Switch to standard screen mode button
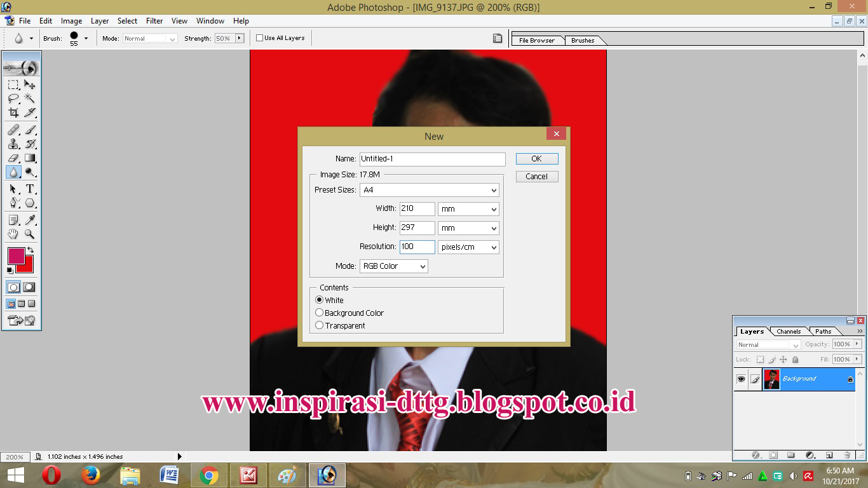Image resolution: width=868 pixels, height=488 pixels. point(11,304)
